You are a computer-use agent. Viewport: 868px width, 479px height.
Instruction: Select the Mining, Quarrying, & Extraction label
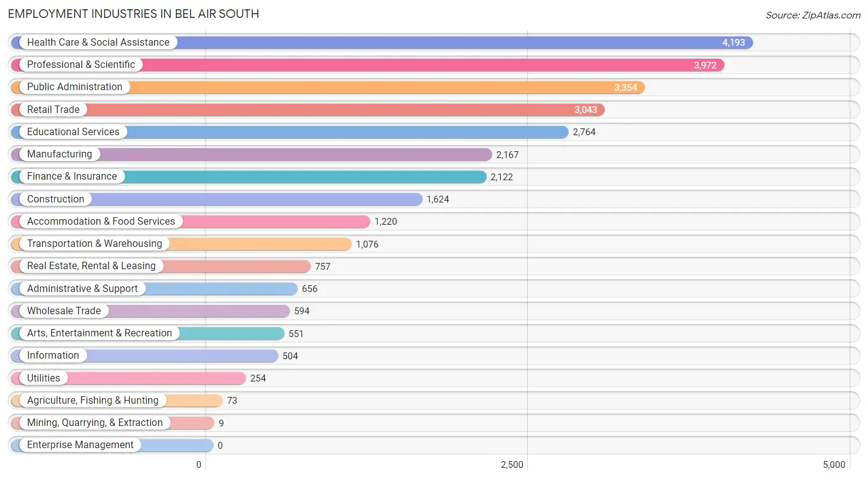pos(95,423)
